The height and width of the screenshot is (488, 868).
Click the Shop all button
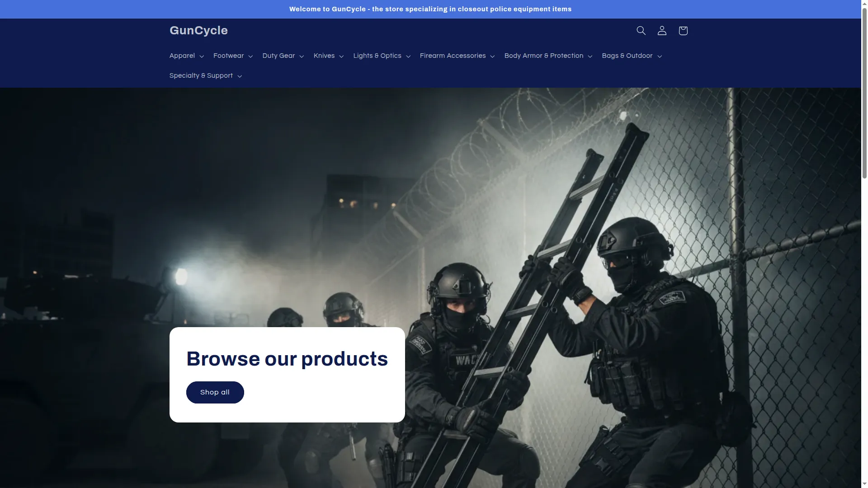pos(215,392)
